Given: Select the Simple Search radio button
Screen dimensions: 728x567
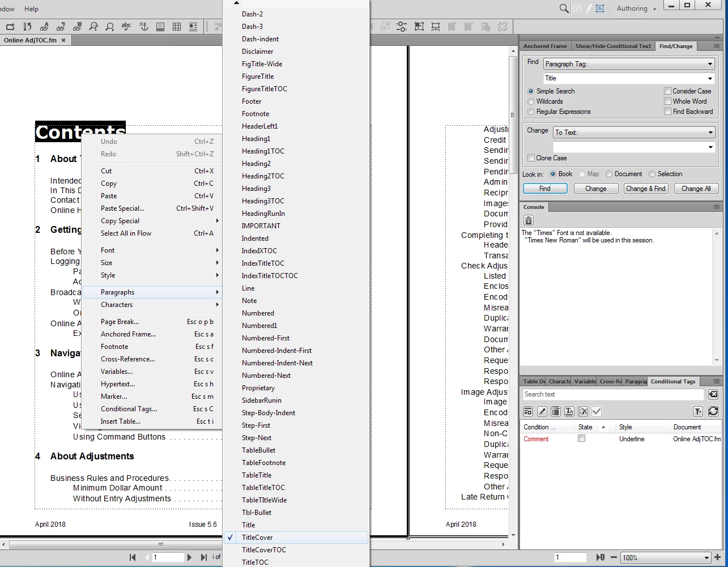Looking at the screenshot, I should pos(531,91).
